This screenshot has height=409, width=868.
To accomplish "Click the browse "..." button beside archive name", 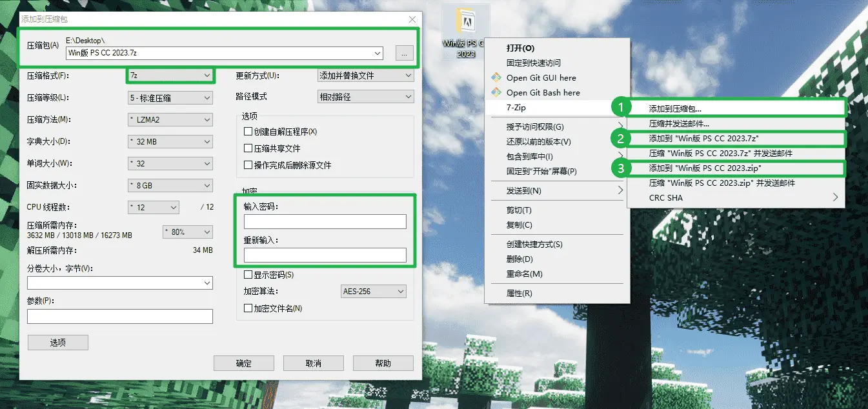I will point(404,54).
